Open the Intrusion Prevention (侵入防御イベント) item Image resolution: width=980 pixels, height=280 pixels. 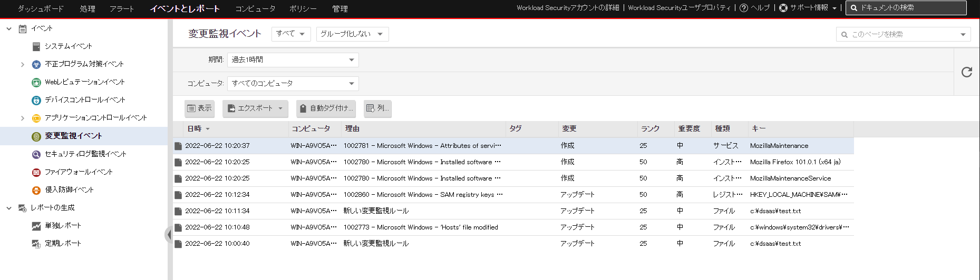point(69,190)
